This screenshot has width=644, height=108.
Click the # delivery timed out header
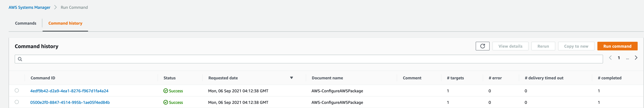point(544,78)
